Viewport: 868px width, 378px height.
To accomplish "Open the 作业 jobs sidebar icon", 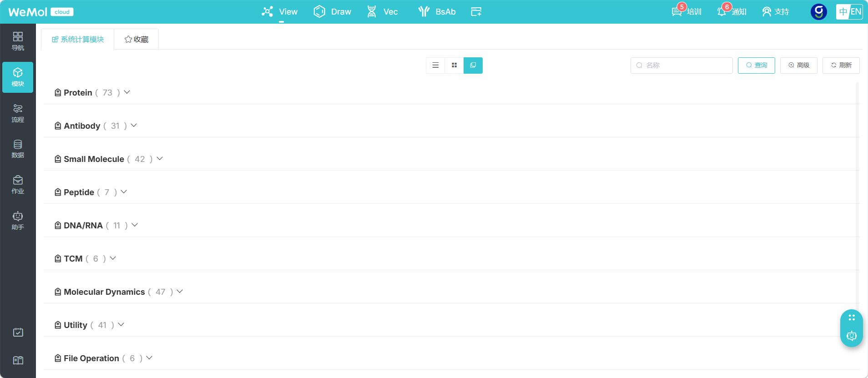I will (x=18, y=185).
